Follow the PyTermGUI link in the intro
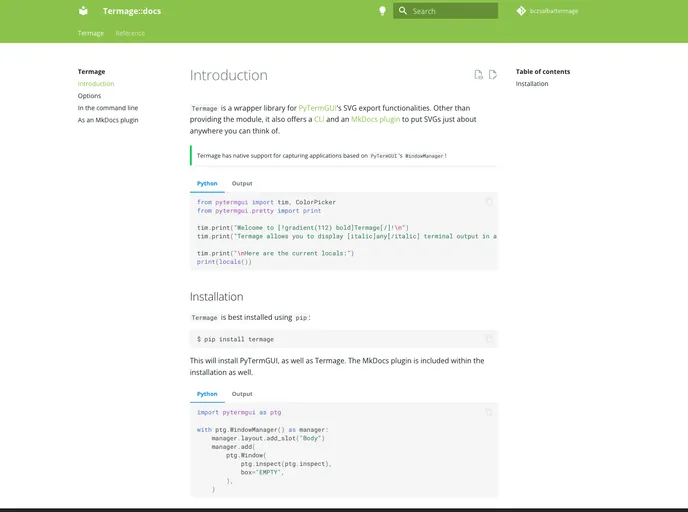This screenshot has height=512, width=688. click(317, 108)
